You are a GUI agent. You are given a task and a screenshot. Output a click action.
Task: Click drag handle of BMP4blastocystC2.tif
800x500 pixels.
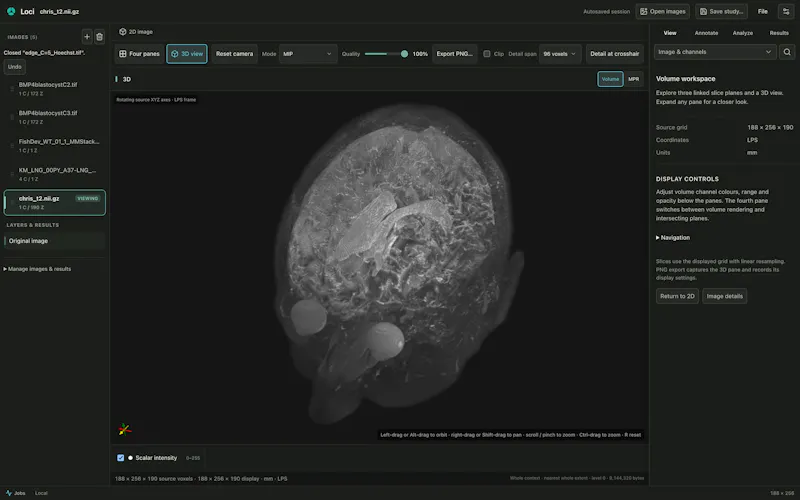[x=12, y=89]
